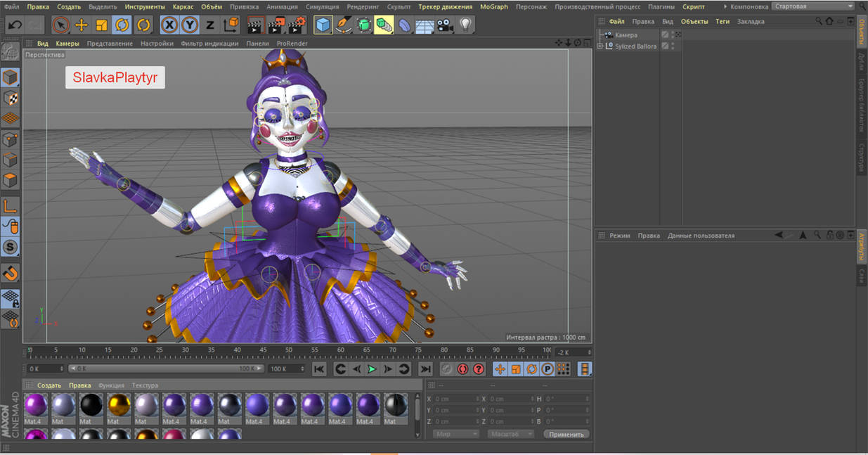Open the spline Pen tool
868x455 pixels.
point(344,25)
